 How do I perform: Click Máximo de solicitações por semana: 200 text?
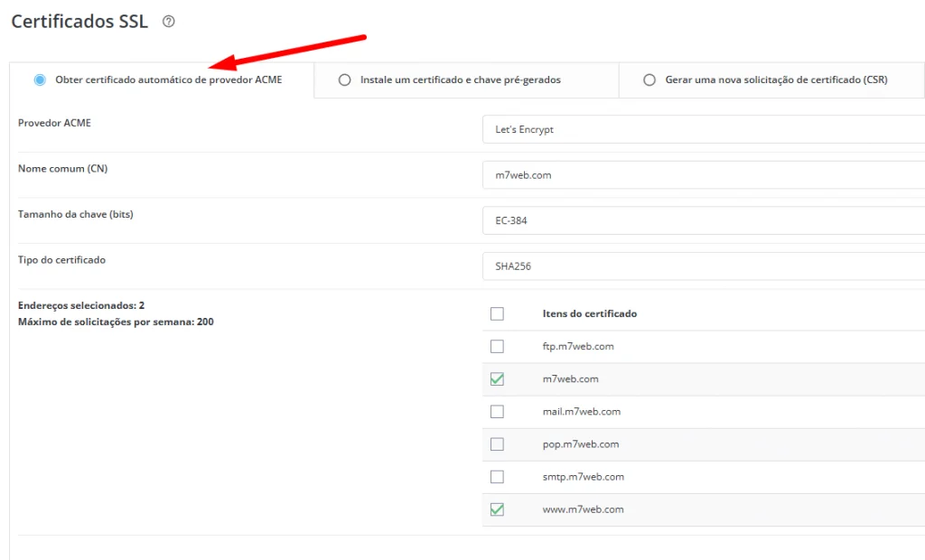click(x=116, y=322)
